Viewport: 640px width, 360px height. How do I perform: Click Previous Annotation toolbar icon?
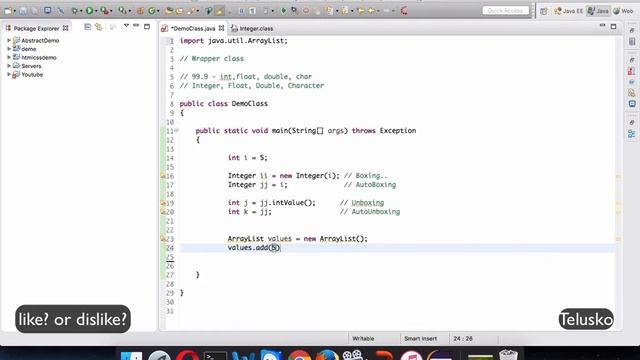click(x=345, y=11)
